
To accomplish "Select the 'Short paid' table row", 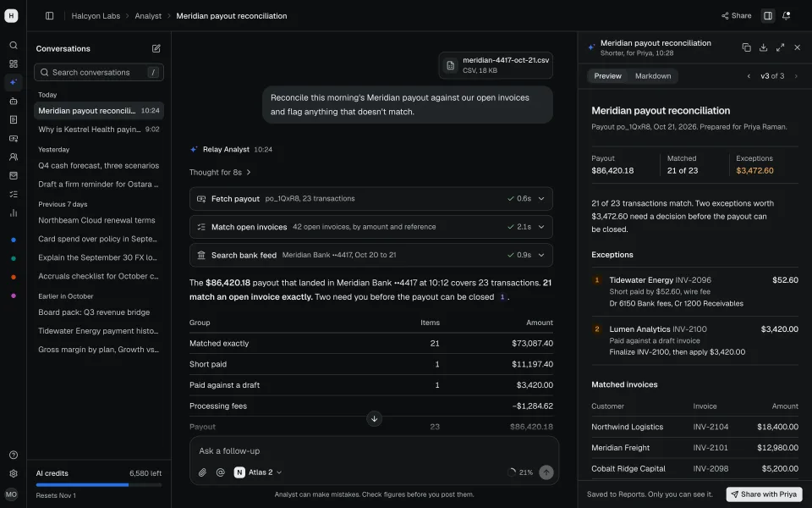I will [x=370, y=364].
